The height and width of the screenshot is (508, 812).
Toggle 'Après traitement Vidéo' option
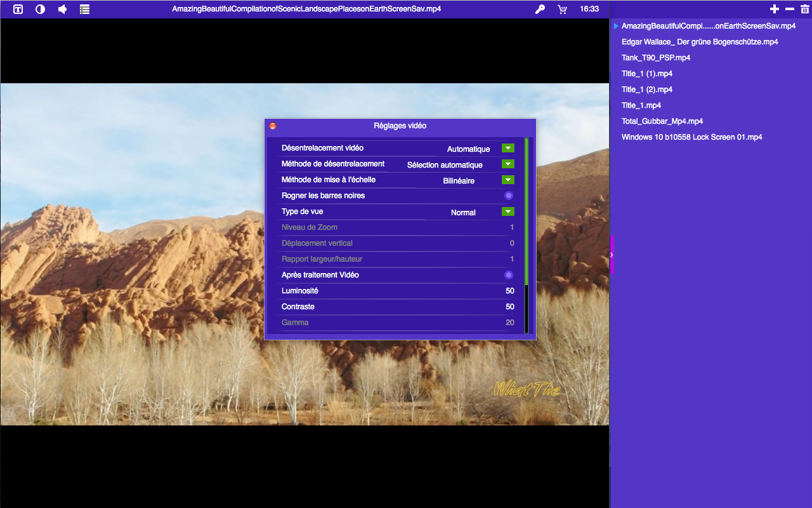click(508, 275)
